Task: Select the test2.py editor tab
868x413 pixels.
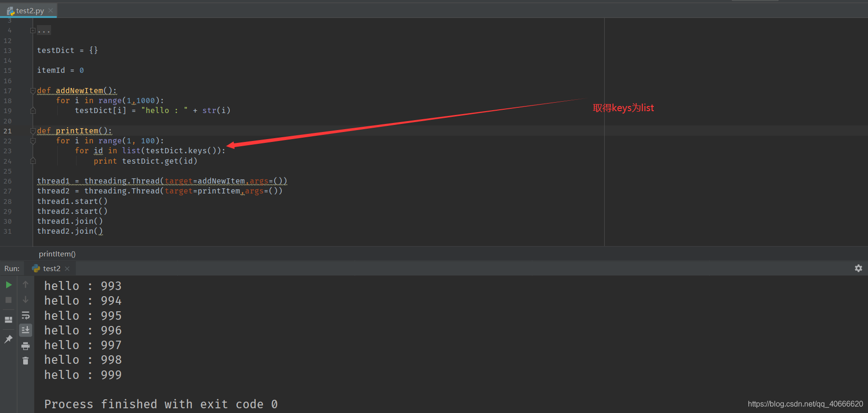Action: (x=28, y=10)
